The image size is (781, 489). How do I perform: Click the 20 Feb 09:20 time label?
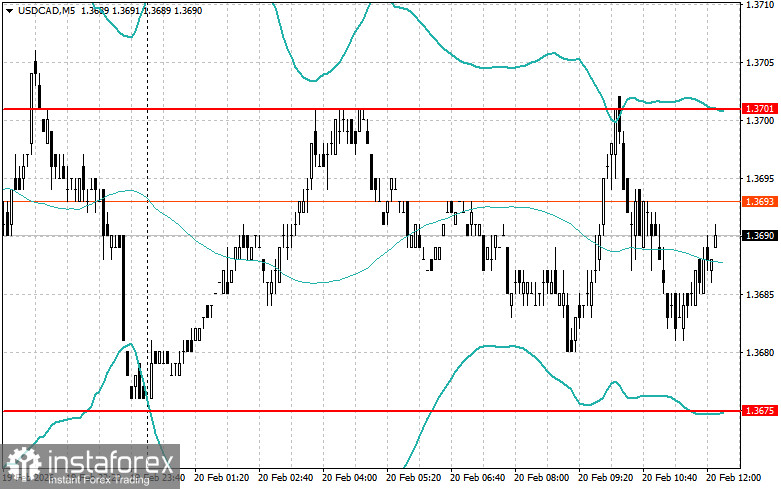pos(606,478)
